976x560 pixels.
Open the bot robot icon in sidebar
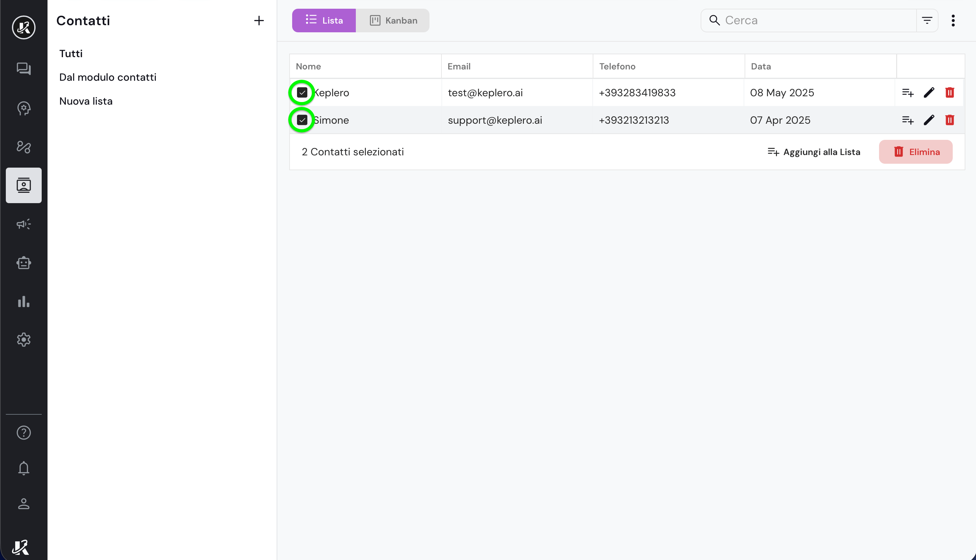[x=24, y=263]
